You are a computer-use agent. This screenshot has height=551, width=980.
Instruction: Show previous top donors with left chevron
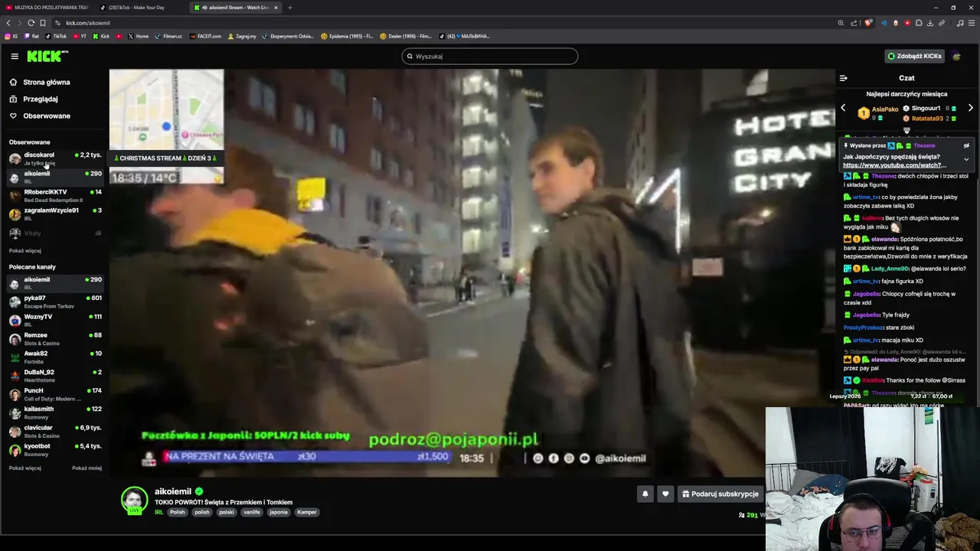click(x=843, y=108)
